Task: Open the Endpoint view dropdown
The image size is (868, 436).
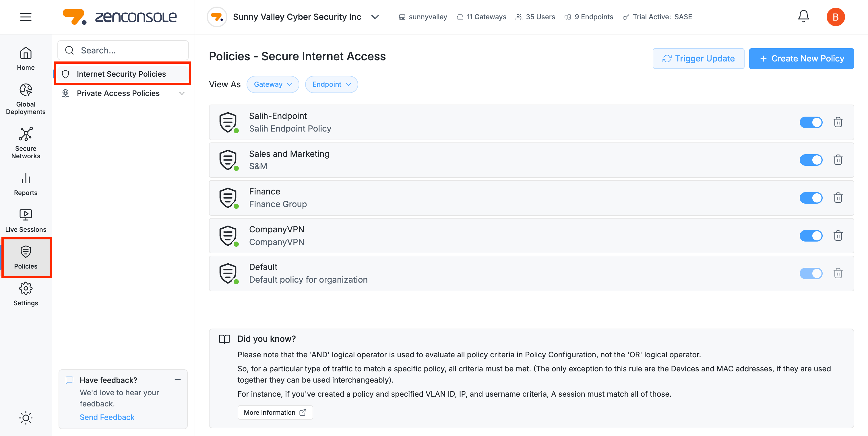Action: [x=331, y=84]
